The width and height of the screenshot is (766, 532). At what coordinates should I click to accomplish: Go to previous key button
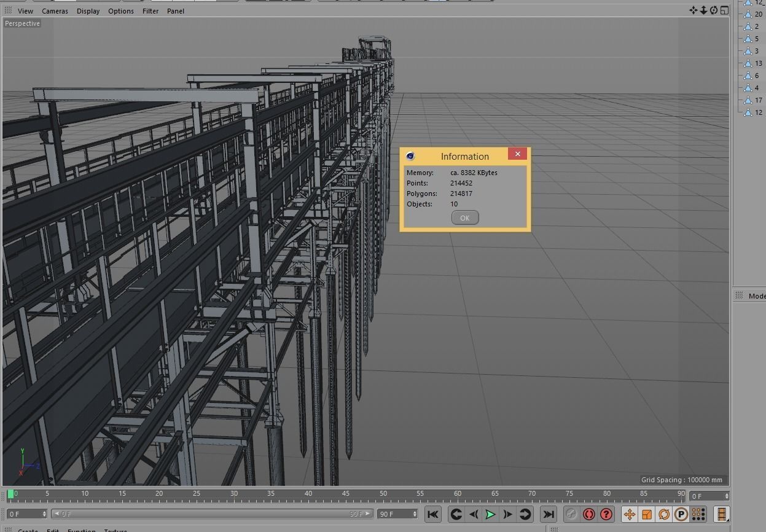click(x=456, y=514)
